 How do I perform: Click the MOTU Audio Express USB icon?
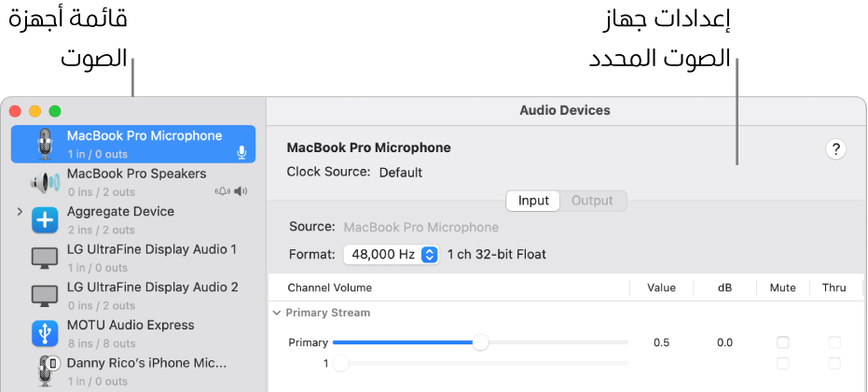[x=45, y=333]
